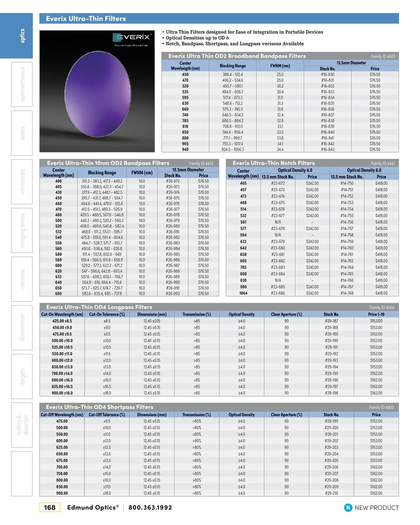The image size is (420, 525).
Task: Select the purple filter product image
Action: [98, 94]
